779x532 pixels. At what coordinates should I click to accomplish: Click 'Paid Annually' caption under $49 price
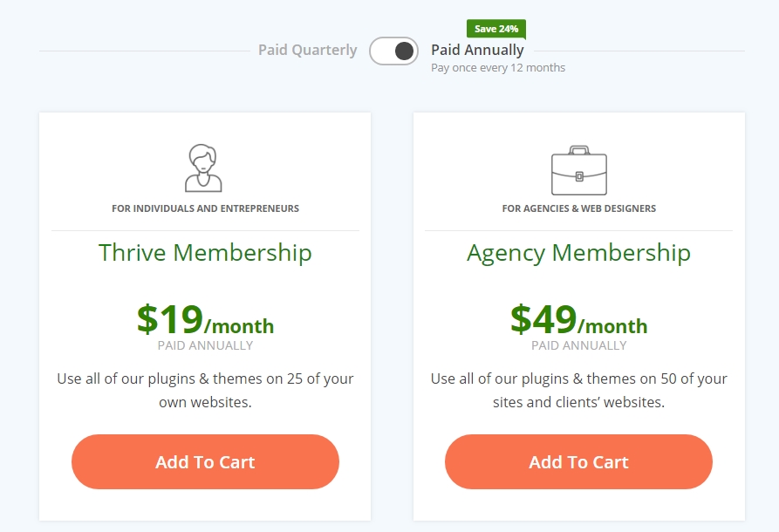(578, 345)
